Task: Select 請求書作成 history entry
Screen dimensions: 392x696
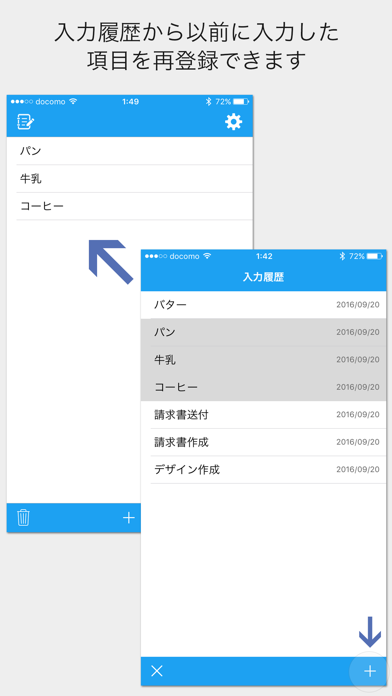Action: (x=264, y=442)
